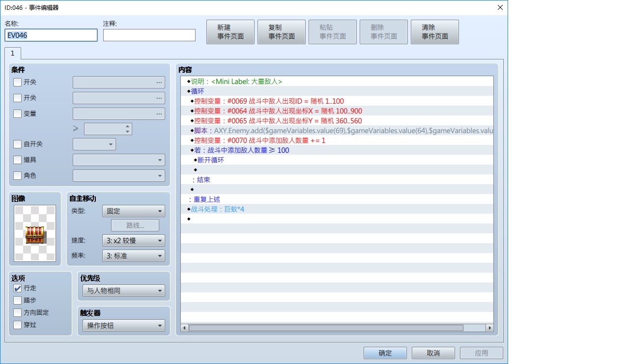Open the 角色 condition dropdown
Screen dimensions: 629x364
[x=119, y=176]
